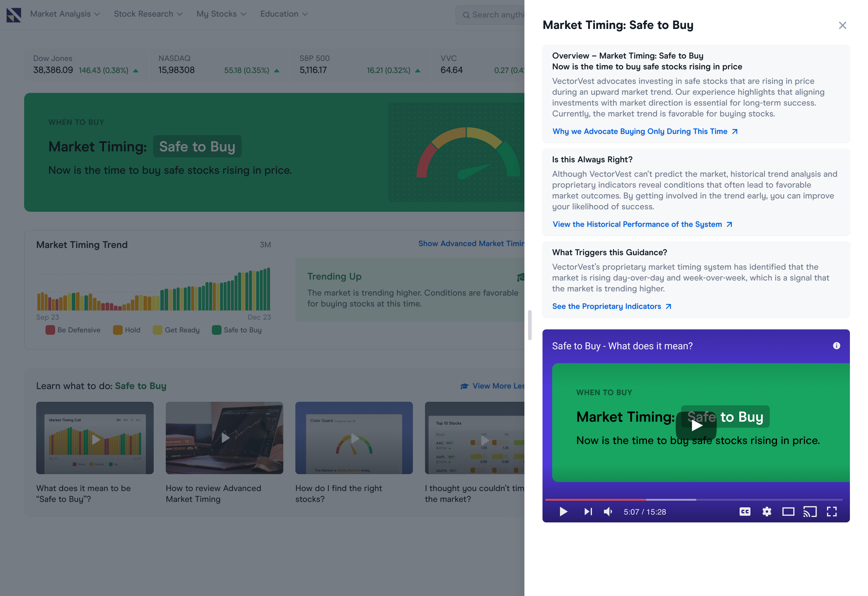Screen dimensions: 868x596
Task: Click the Search anything input field
Action: pos(490,14)
